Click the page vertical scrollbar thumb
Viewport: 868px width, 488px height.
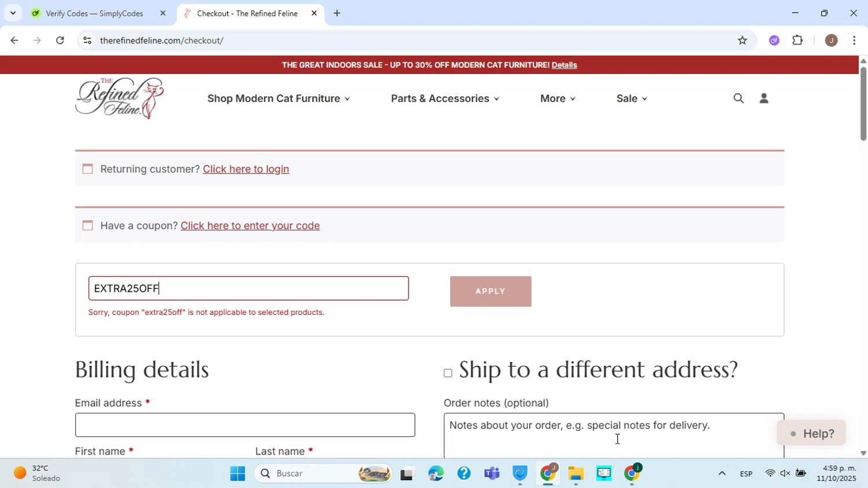(863, 104)
